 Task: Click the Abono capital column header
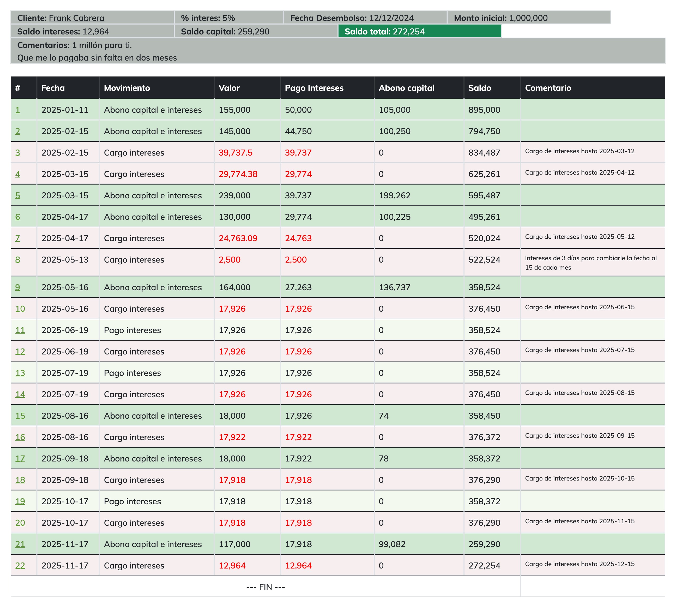click(406, 88)
